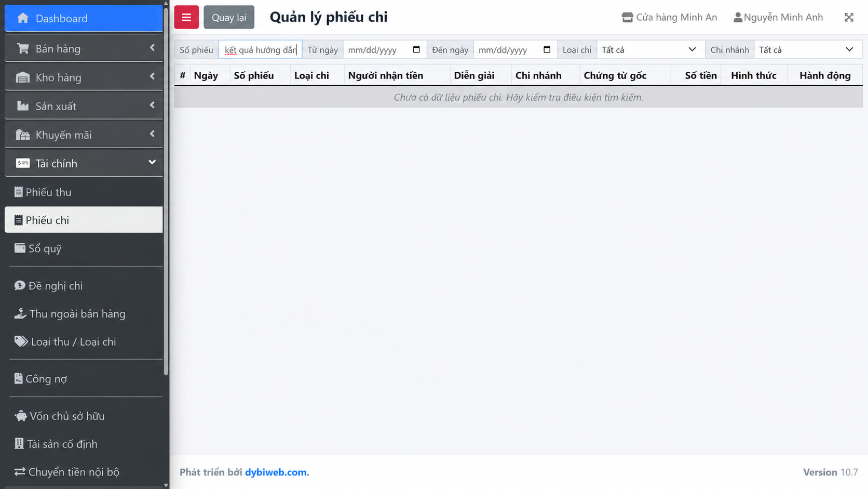This screenshot has width=868, height=489.
Task: Click the sidebar vertical scrollbar
Action: pos(166,190)
